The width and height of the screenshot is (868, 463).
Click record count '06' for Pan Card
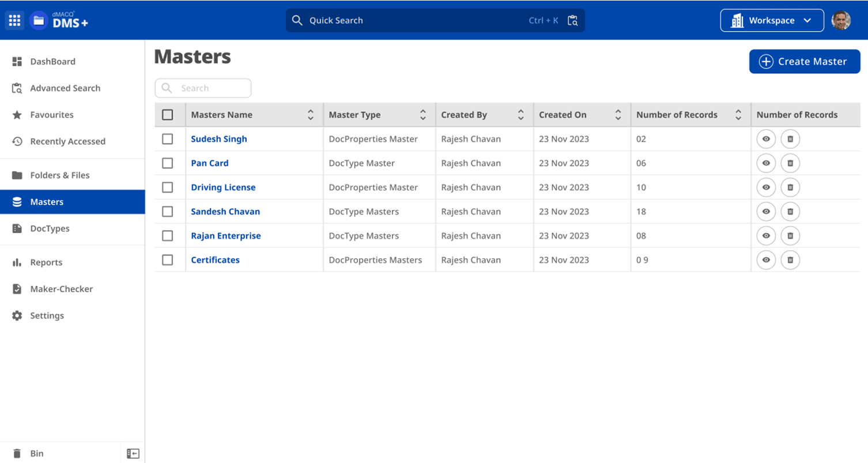click(x=641, y=163)
